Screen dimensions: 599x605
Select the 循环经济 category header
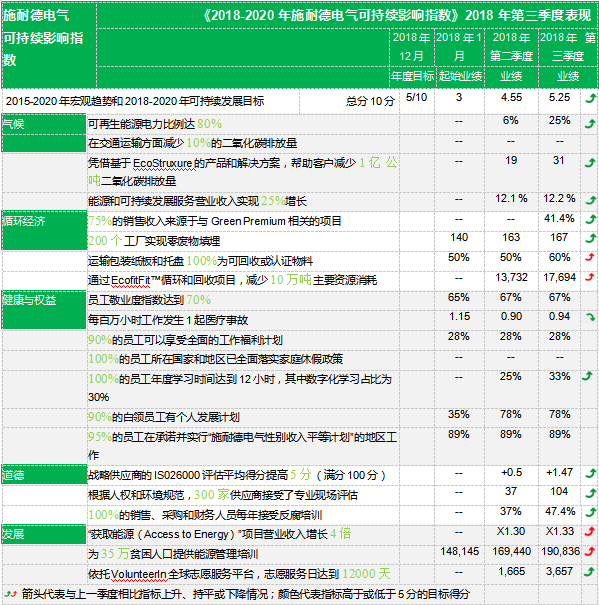pos(44,230)
